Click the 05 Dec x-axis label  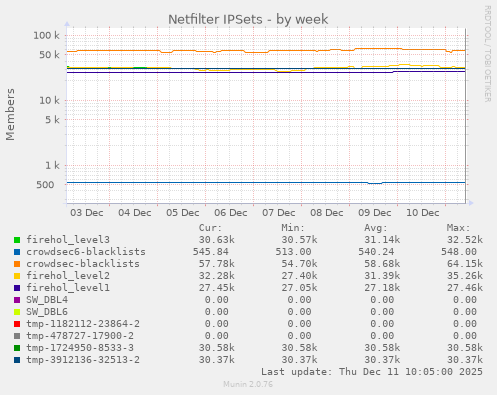[x=183, y=213]
